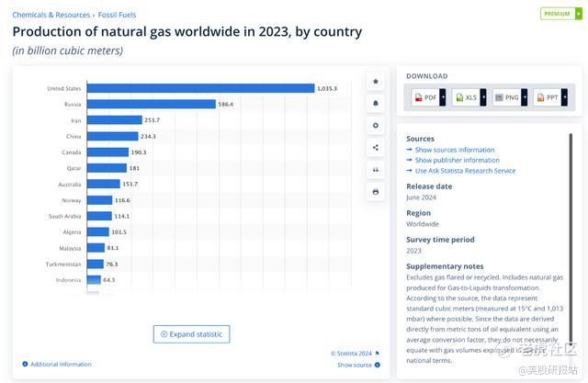Download the statistic as PPT
Viewport: 588px width, 383px height.
coord(547,96)
